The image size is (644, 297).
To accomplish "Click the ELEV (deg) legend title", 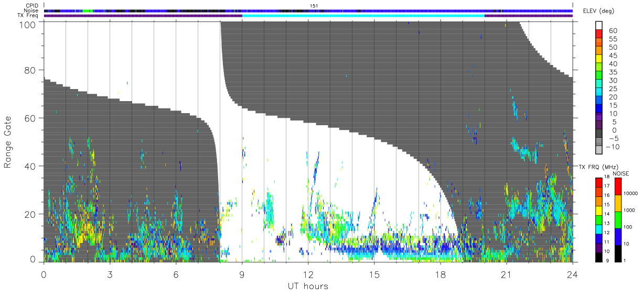I will click(599, 10).
